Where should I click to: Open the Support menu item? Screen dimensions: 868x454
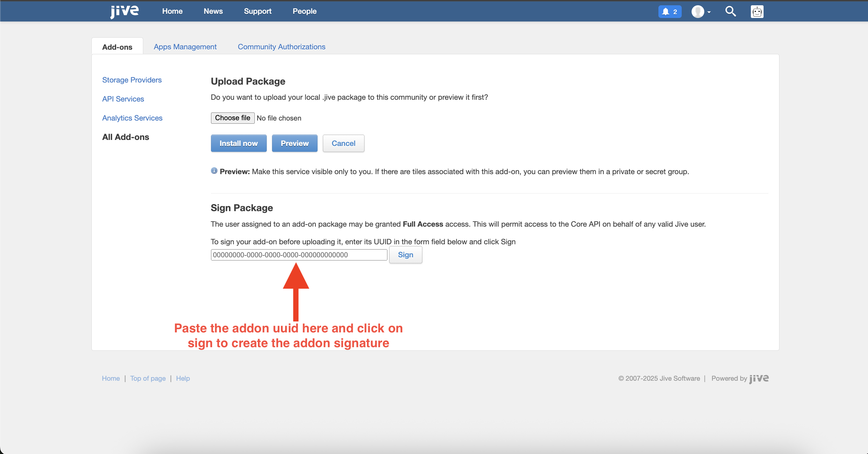click(x=258, y=11)
